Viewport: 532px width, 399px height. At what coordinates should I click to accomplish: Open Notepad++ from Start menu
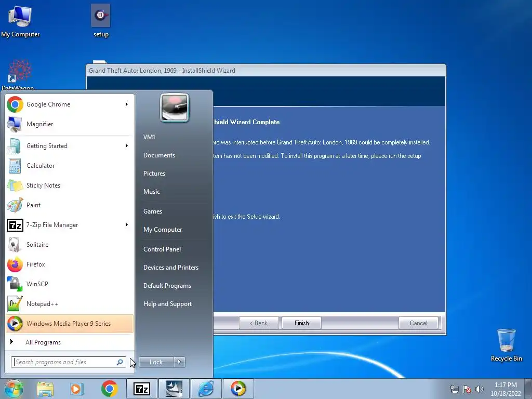[70, 303]
